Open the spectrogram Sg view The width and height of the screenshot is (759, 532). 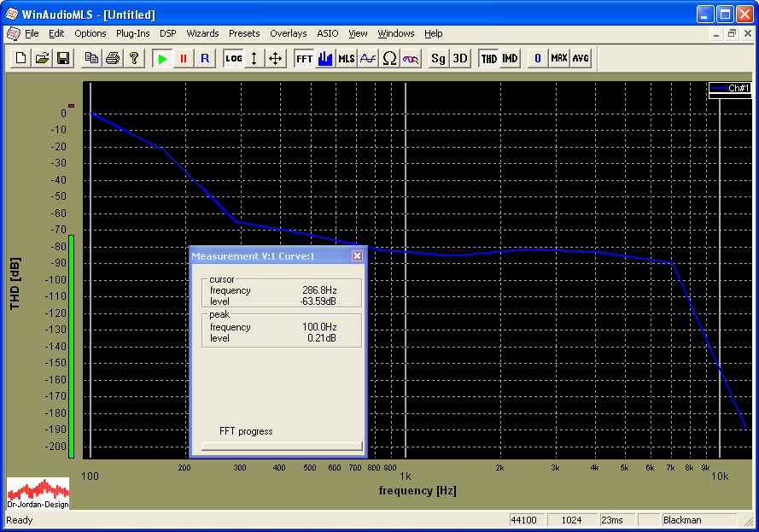[x=438, y=58]
